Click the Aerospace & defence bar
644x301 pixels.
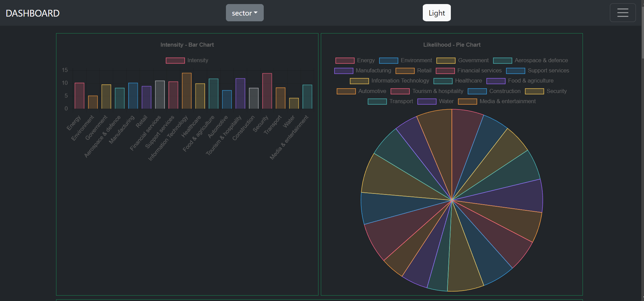coord(120,98)
